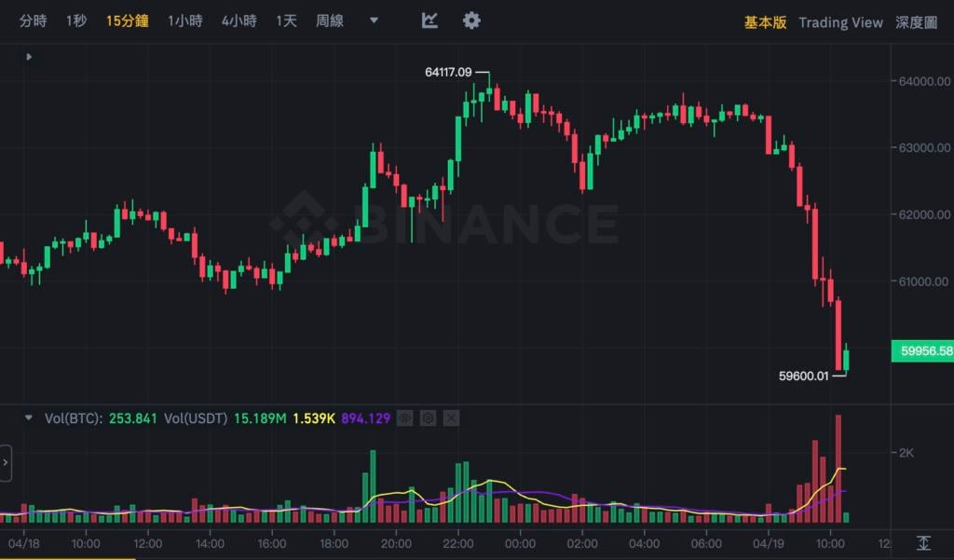Click the 18:00 time axis label
The height and width of the screenshot is (560, 954).
[334, 543]
